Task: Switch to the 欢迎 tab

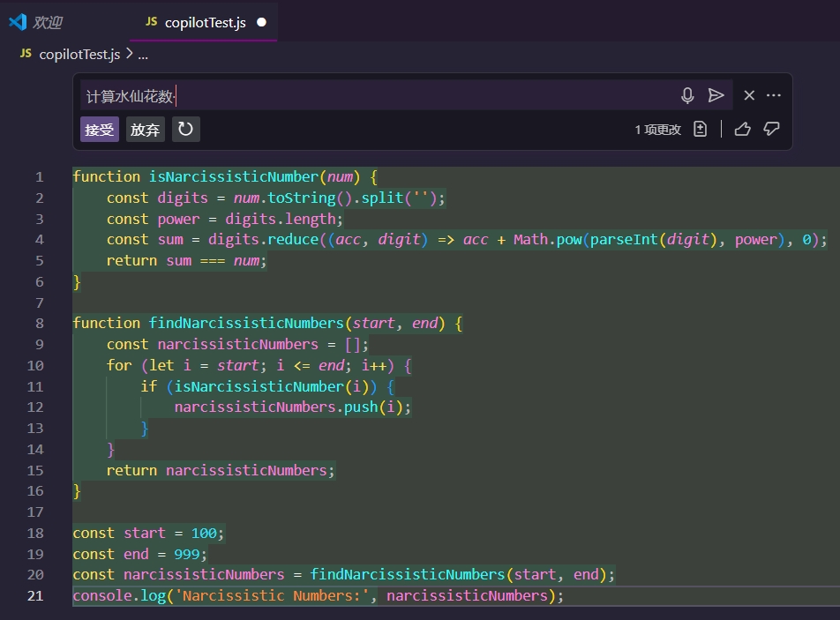Action: [48, 22]
